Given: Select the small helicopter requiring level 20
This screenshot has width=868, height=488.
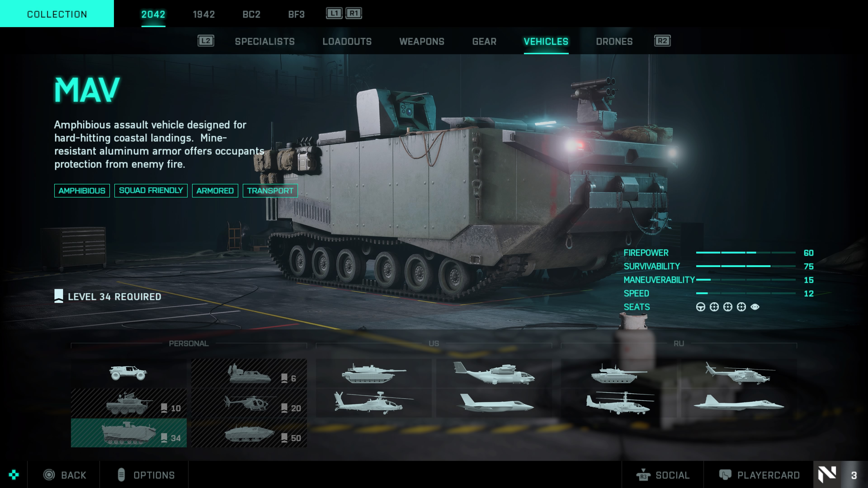Looking at the screenshot, I should (249, 403).
